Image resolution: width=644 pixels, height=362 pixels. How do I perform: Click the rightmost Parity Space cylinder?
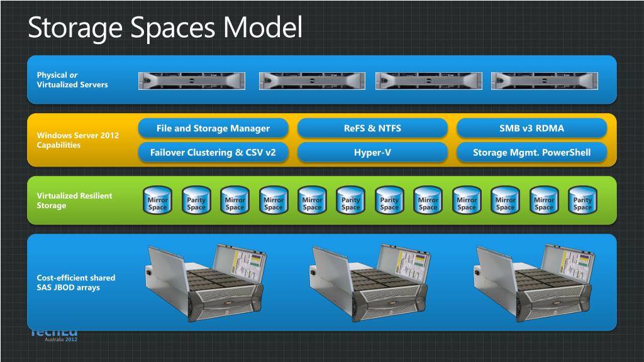(x=582, y=200)
